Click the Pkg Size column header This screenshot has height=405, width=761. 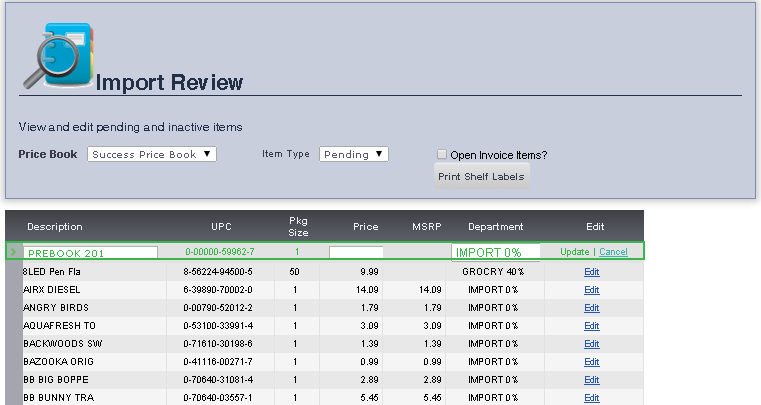(298, 226)
